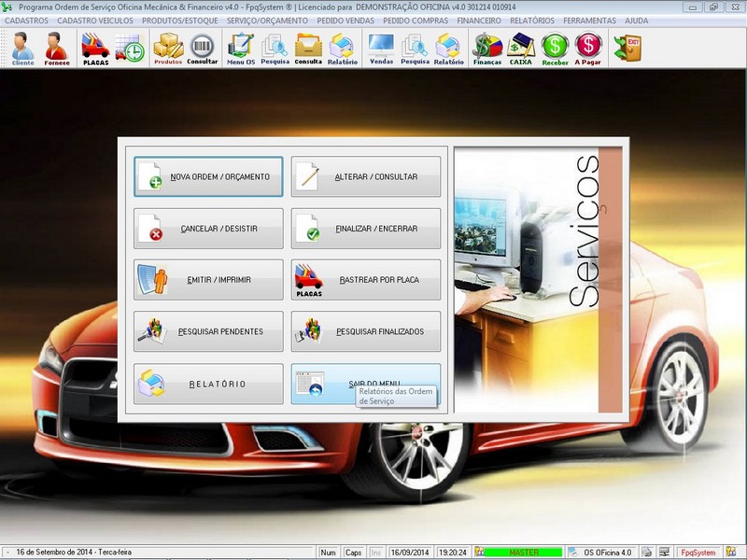Open the Menu OS toolbar icon

tap(242, 48)
